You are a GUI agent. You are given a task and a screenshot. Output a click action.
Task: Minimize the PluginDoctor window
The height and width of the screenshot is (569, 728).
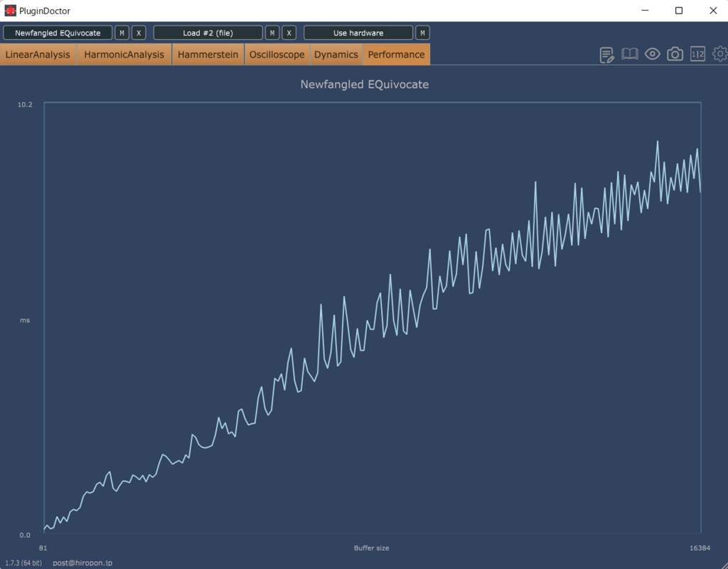(x=645, y=10)
